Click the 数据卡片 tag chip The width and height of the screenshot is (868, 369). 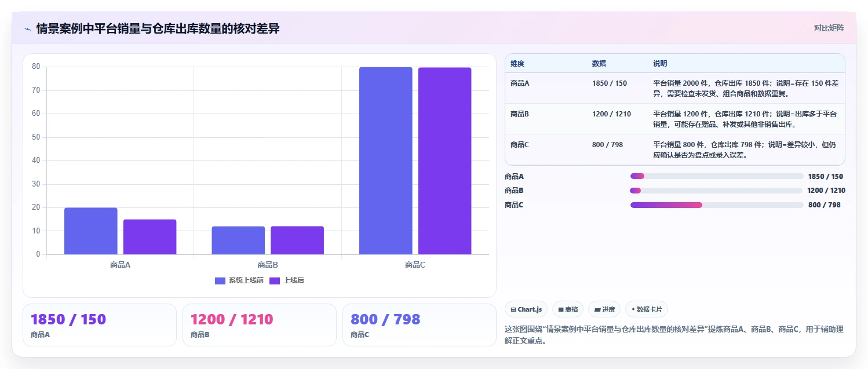(x=646, y=309)
